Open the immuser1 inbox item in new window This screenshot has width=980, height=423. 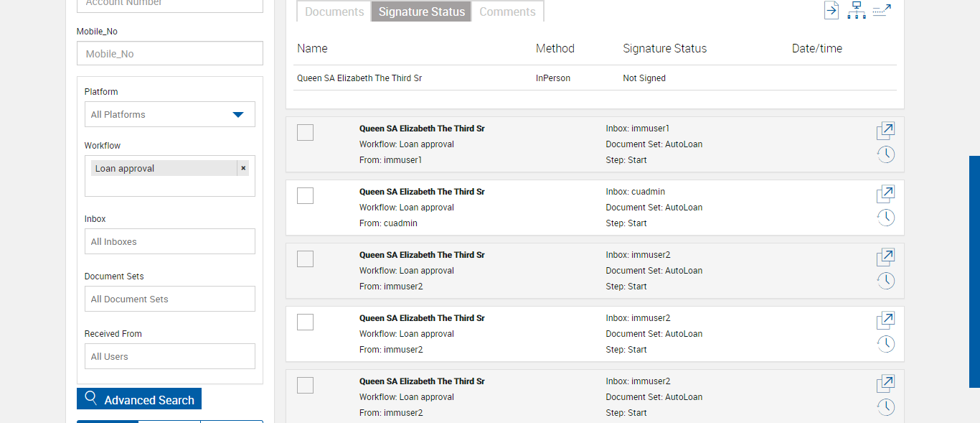[x=885, y=131]
